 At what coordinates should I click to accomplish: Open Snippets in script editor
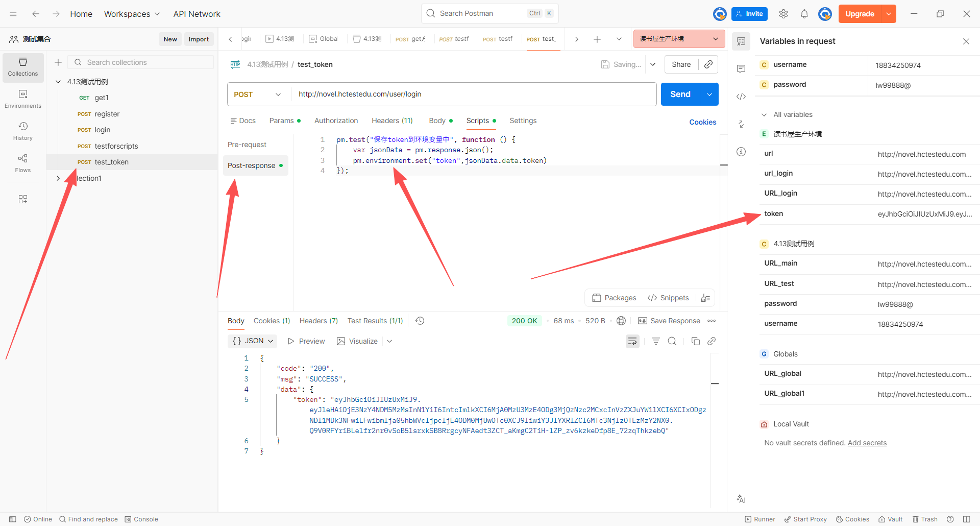click(668, 298)
